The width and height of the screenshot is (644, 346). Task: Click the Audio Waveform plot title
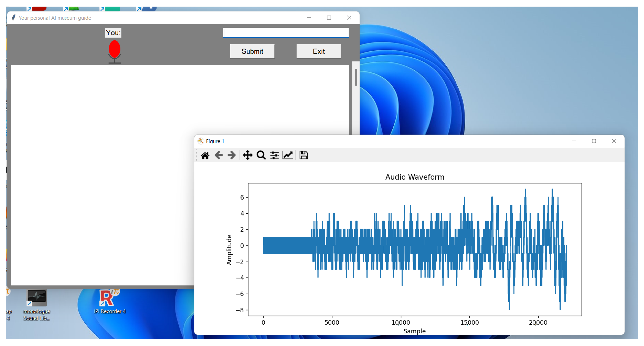tap(415, 177)
